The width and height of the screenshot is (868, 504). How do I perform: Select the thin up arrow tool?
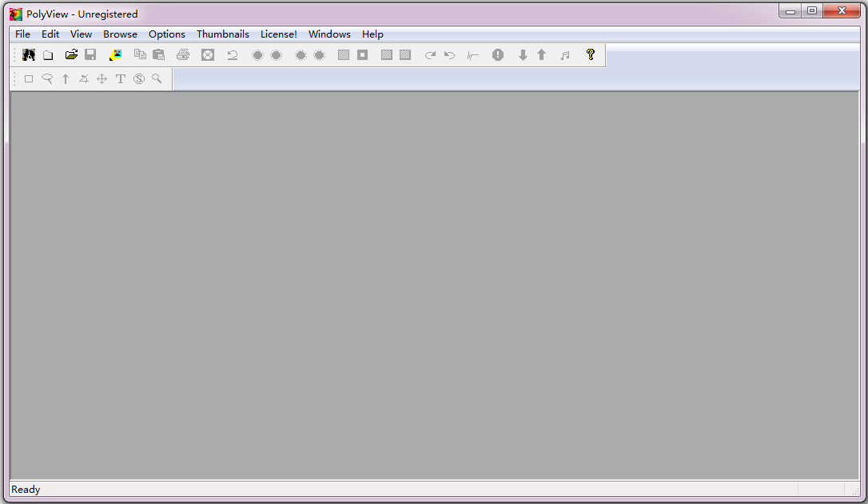66,78
